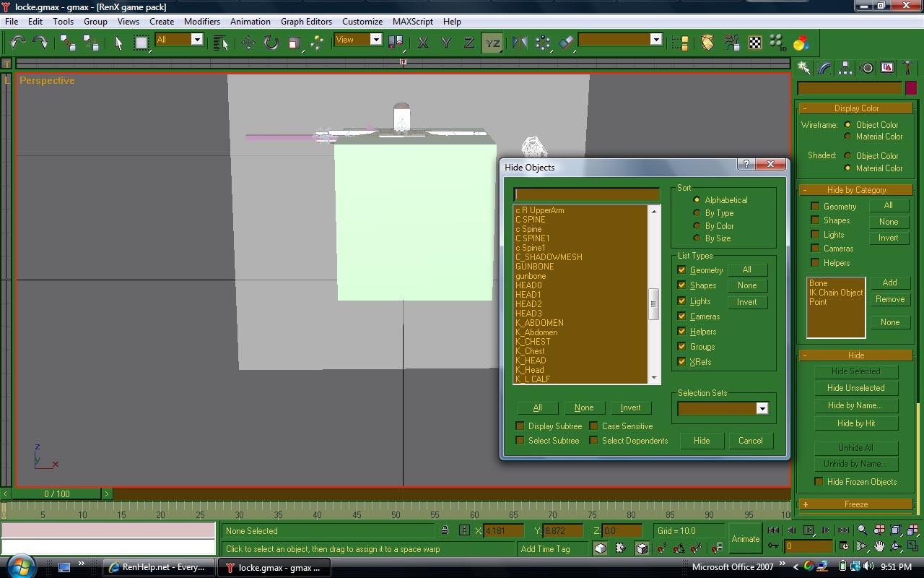Expand the Freeze rollout

point(855,504)
